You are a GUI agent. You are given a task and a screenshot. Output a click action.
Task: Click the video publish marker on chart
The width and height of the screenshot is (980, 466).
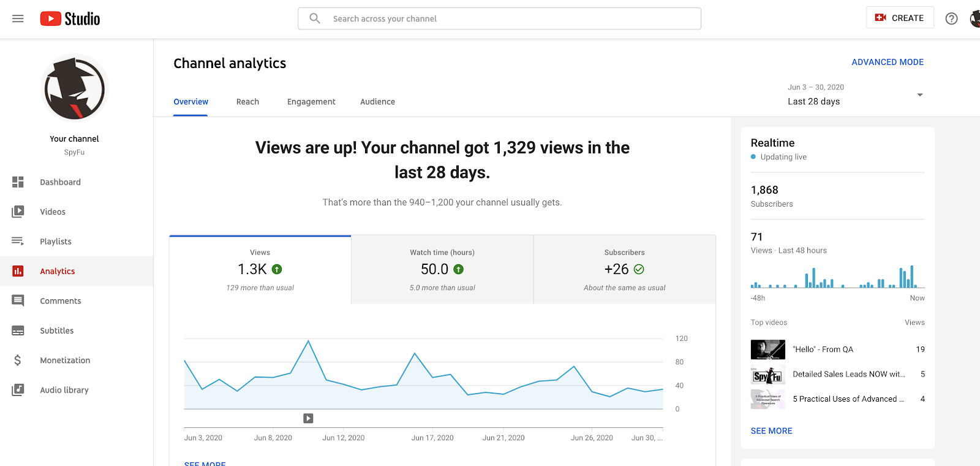(308, 418)
